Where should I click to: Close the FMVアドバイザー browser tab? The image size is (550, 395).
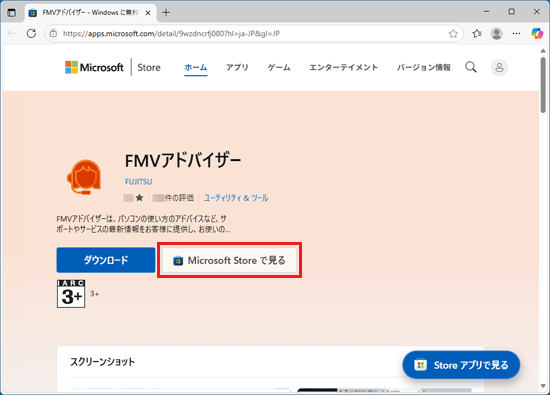click(148, 13)
